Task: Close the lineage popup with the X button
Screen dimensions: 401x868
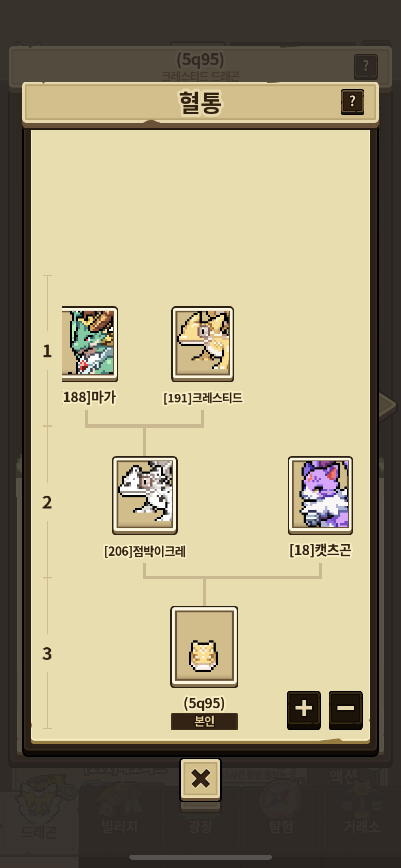Action: coord(200,780)
